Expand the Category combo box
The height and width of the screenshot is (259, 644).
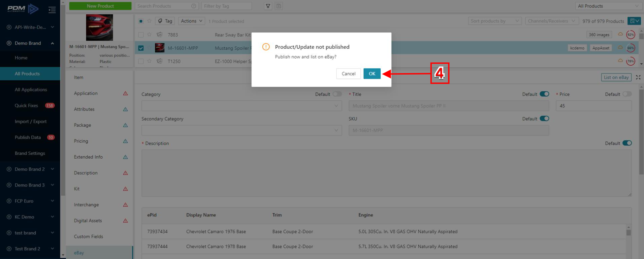point(242,106)
